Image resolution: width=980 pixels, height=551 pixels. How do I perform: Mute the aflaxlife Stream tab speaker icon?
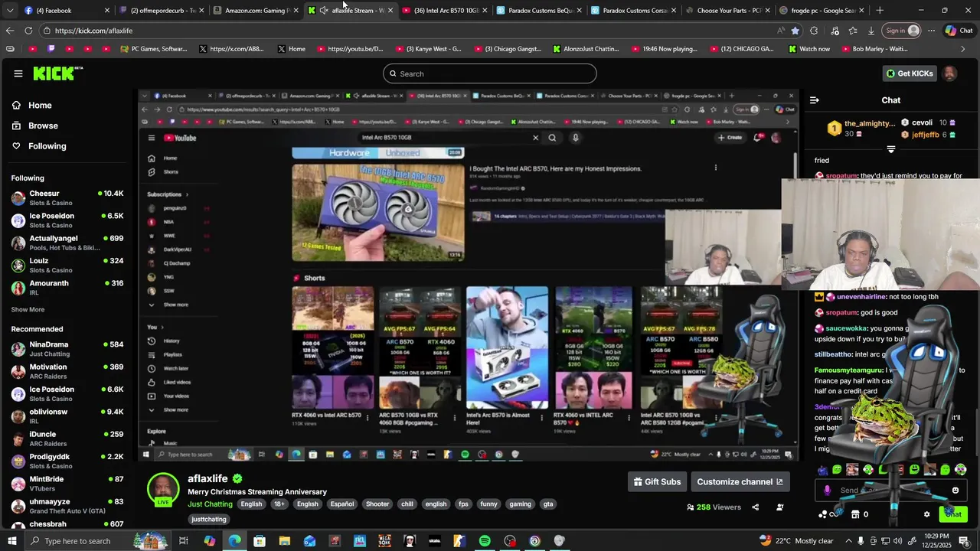(x=324, y=10)
